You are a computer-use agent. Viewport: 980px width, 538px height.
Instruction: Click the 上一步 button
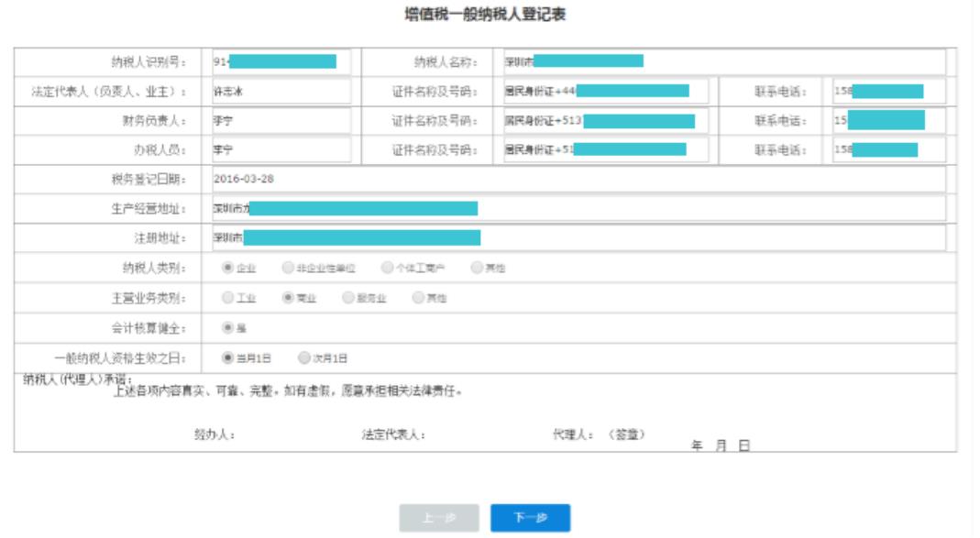point(438,518)
